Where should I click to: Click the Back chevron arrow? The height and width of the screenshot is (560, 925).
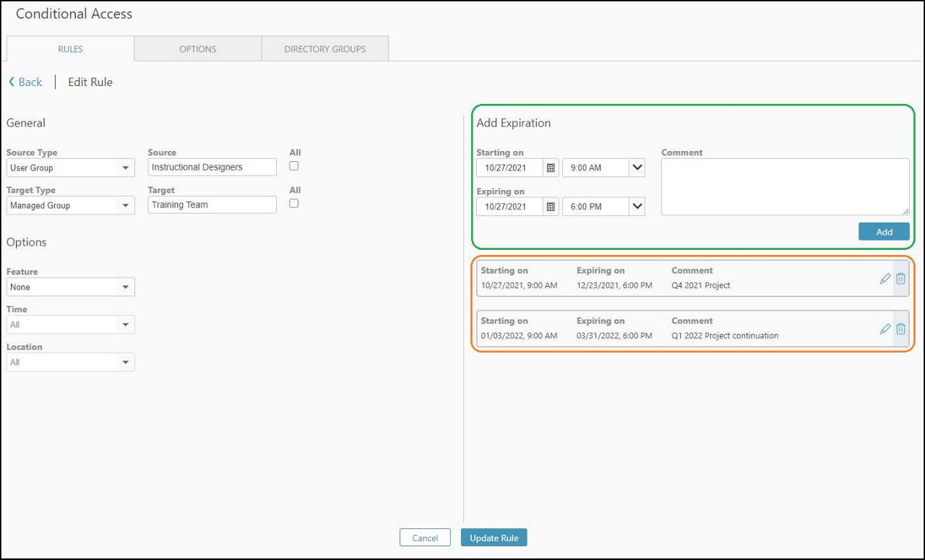pos(12,82)
